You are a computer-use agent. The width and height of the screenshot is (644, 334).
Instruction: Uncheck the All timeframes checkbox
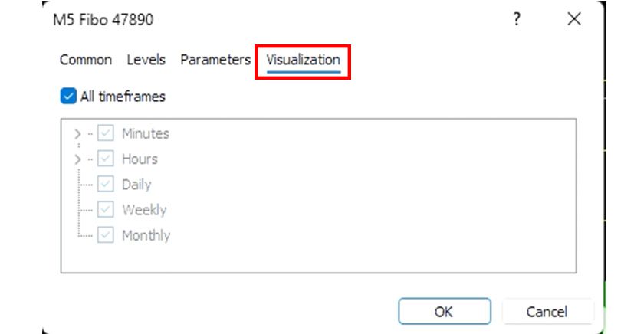[x=68, y=97]
